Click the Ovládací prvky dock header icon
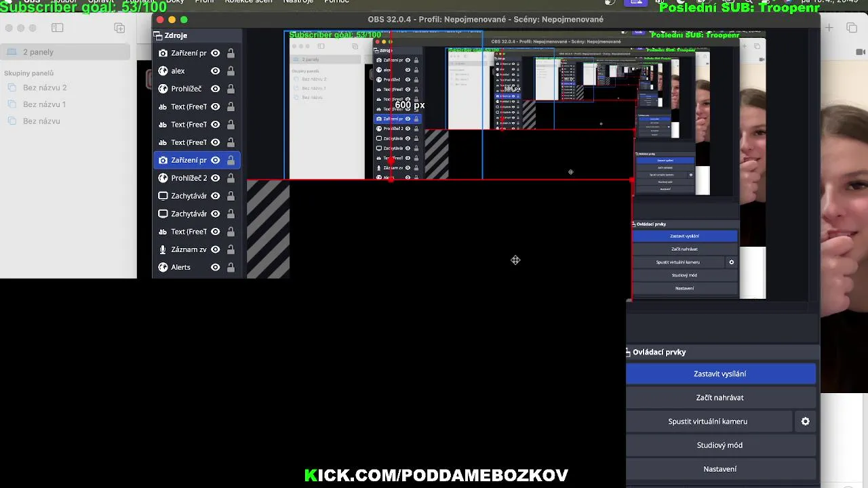 628,352
